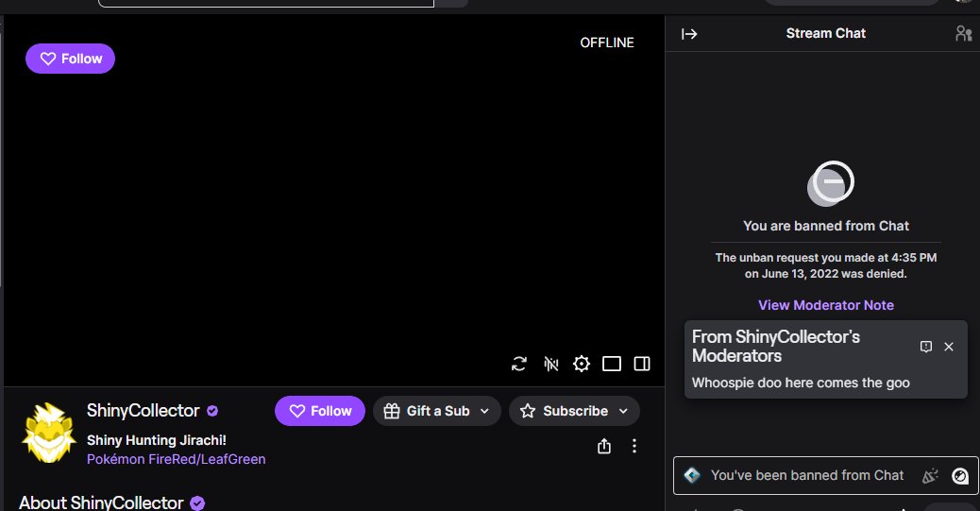Toggle theatre mode on the player

point(611,364)
